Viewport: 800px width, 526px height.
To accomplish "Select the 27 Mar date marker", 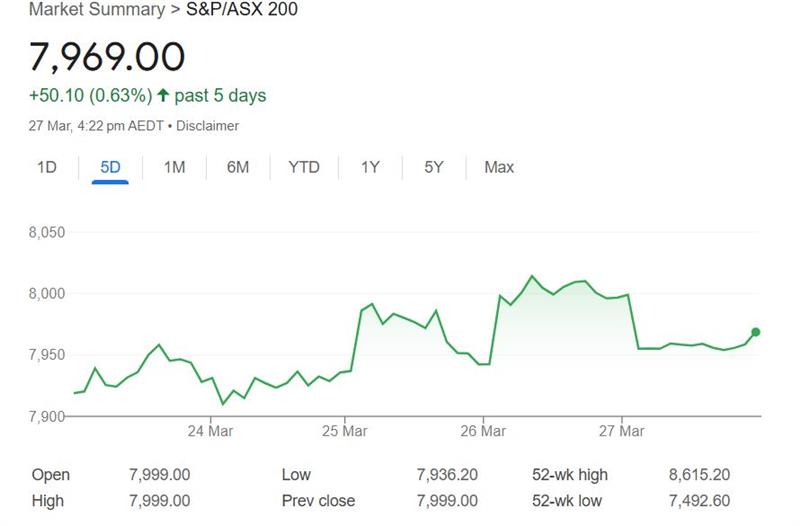I will pyautogui.click(x=621, y=431).
